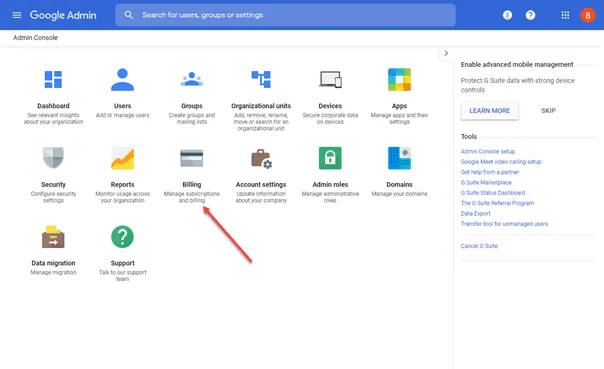Click 'Enable advanced mobile management' heading
This screenshot has height=369, width=604.
pos(517,65)
